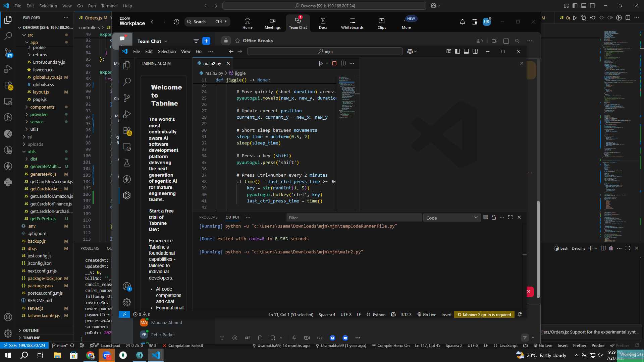
Task: Toggle Insert mode in front VS Code status bar
Action: [x=446, y=315]
